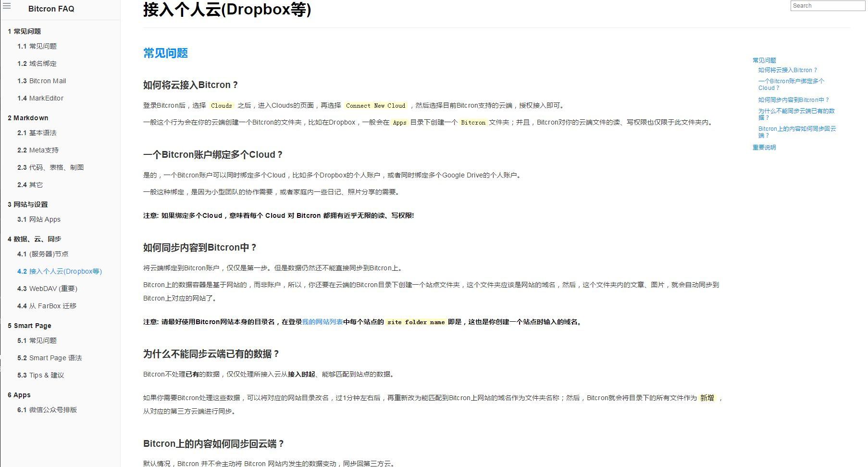Open sidebar chapter 1 常见问题
Image resolution: width=868 pixels, height=467 pixels.
click(25, 31)
